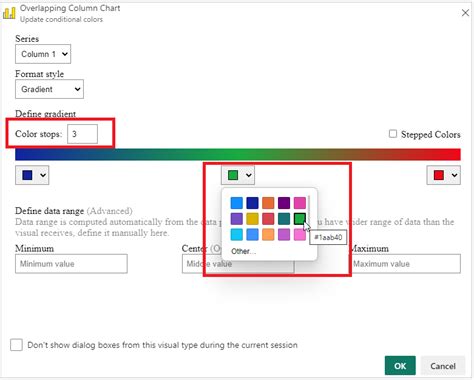Click the Cancel button
474x380 pixels.
coord(443,366)
